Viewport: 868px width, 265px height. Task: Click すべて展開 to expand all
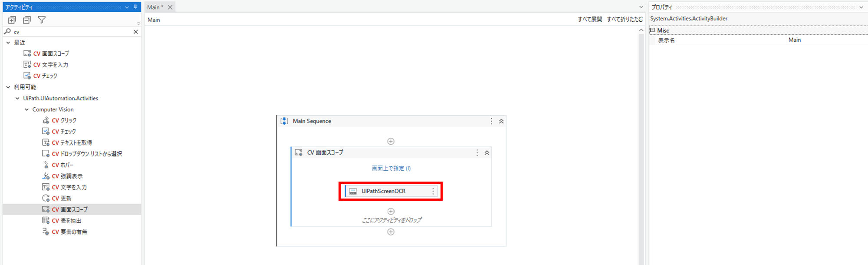pyautogui.click(x=590, y=20)
